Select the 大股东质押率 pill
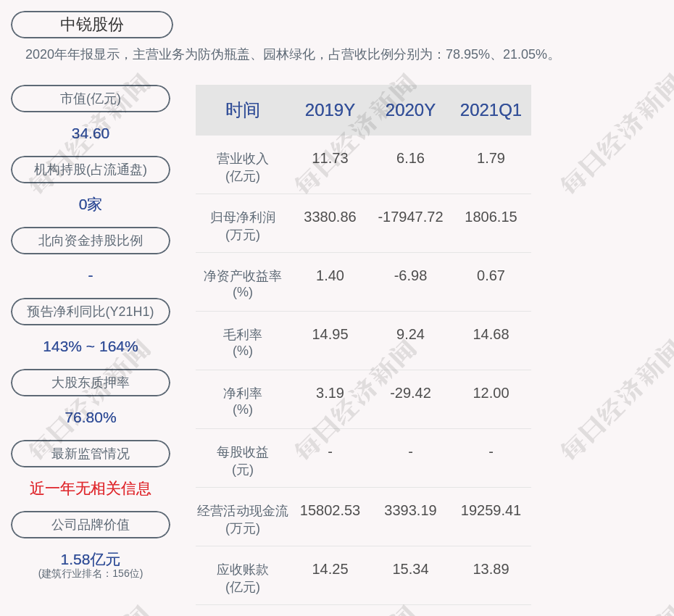The height and width of the screenshot is (616, 674). (91, 382)
